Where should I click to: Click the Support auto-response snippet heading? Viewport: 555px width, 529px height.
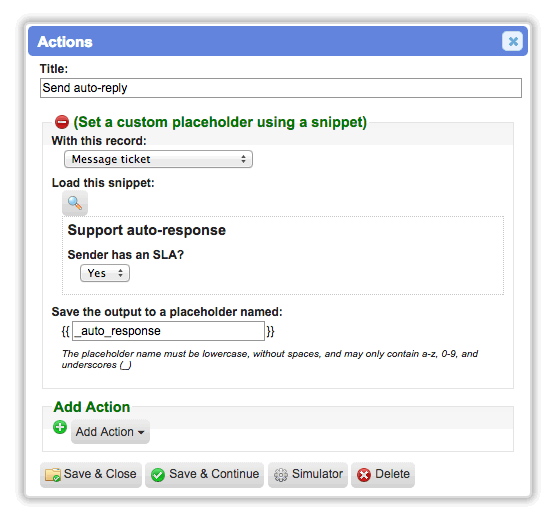click(147, 230)
